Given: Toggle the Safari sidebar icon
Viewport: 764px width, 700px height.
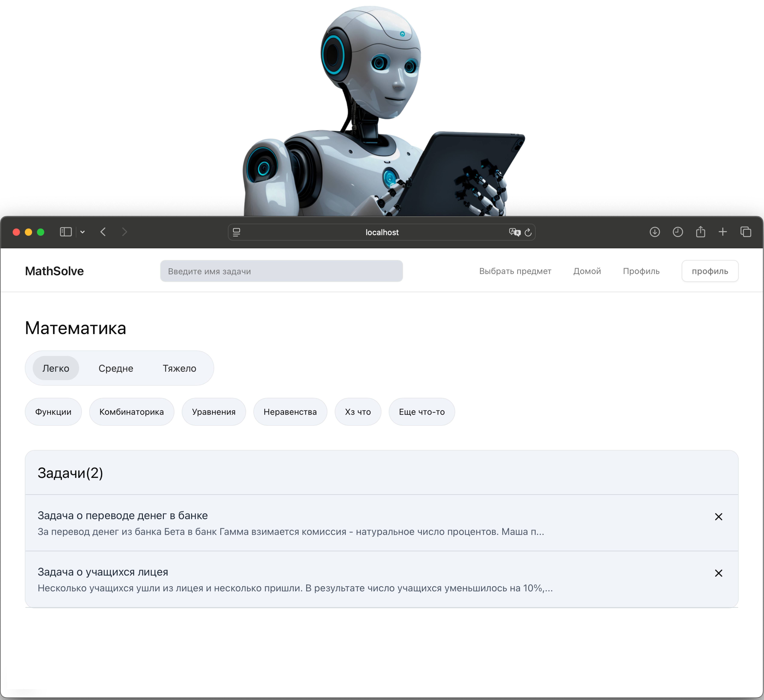Looking at the screenshot, I should 66,232.
